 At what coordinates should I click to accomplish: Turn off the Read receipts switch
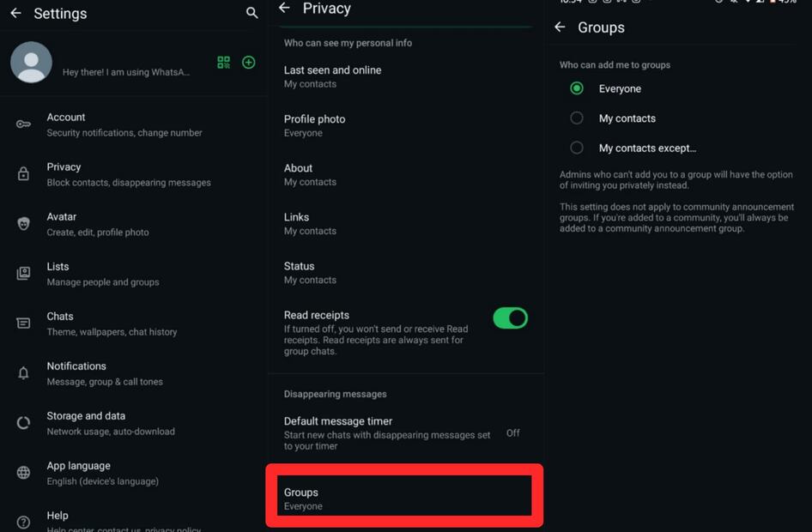510,318
